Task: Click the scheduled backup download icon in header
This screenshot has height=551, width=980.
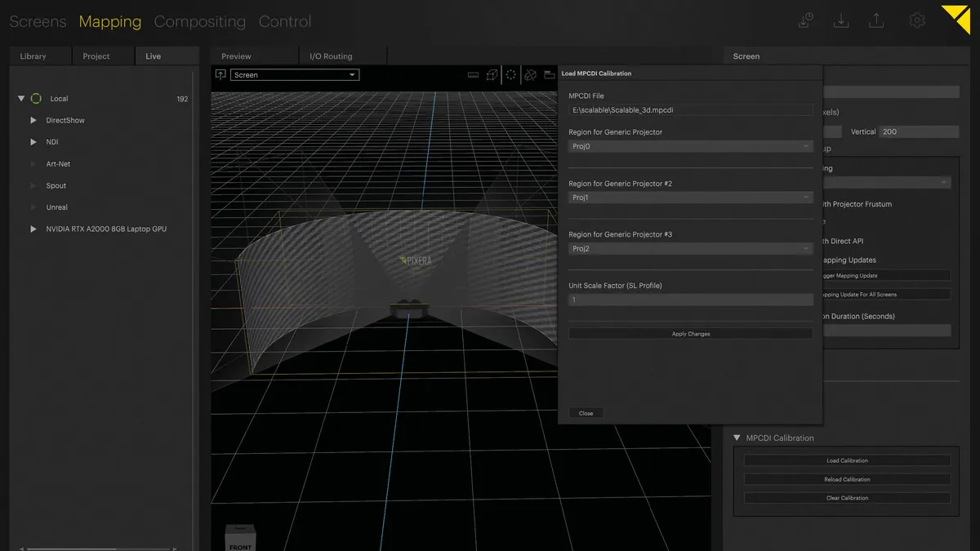Action: click(805, 20)
